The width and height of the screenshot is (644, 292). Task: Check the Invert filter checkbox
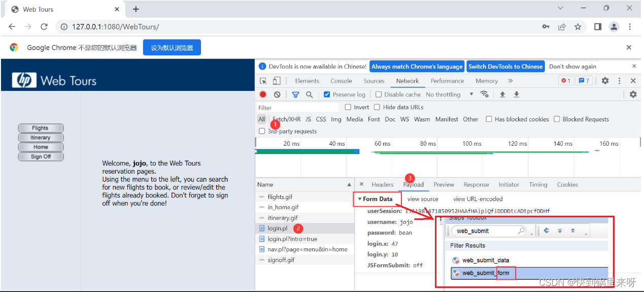(348, 107)
